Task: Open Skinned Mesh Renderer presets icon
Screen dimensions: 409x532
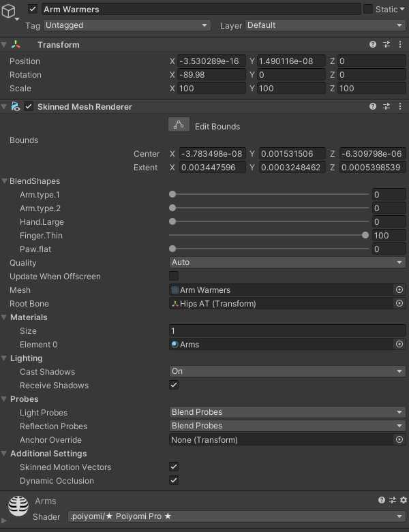Action: pyautogui.click(x=387, y=107)
